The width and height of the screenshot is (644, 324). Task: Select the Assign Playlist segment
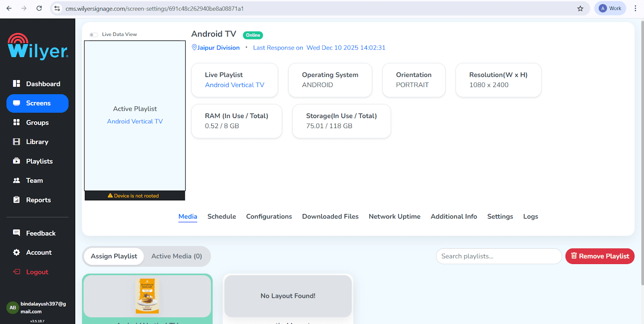pyautogui.click(x=114, y=256)
